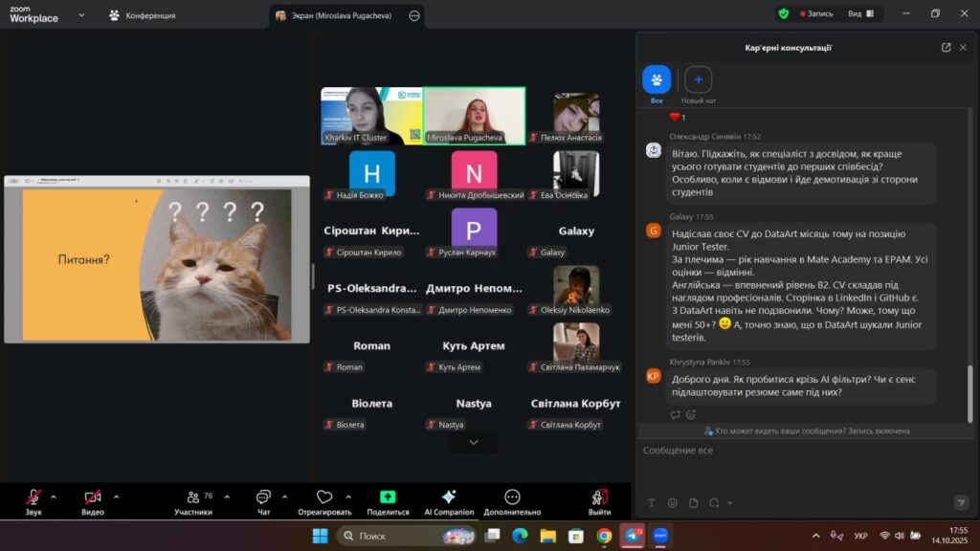Send the chat message with send icon
Image resolution: width=980 pixels, height=551 pixels.
[x=961, y=502]
